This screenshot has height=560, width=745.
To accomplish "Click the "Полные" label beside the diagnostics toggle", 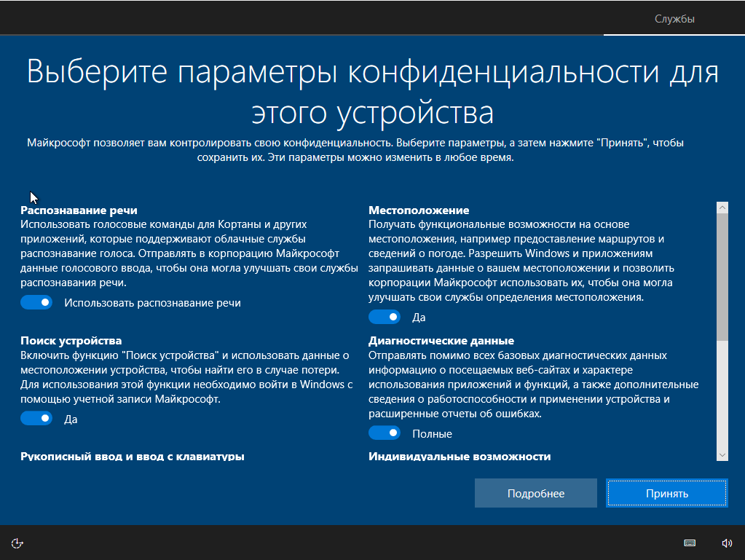I will pos(433,432).
